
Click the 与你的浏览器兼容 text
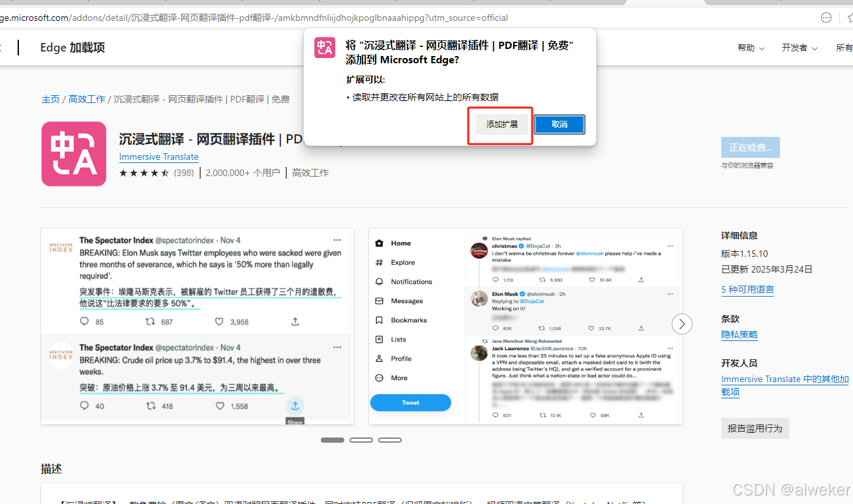point(747,166)
